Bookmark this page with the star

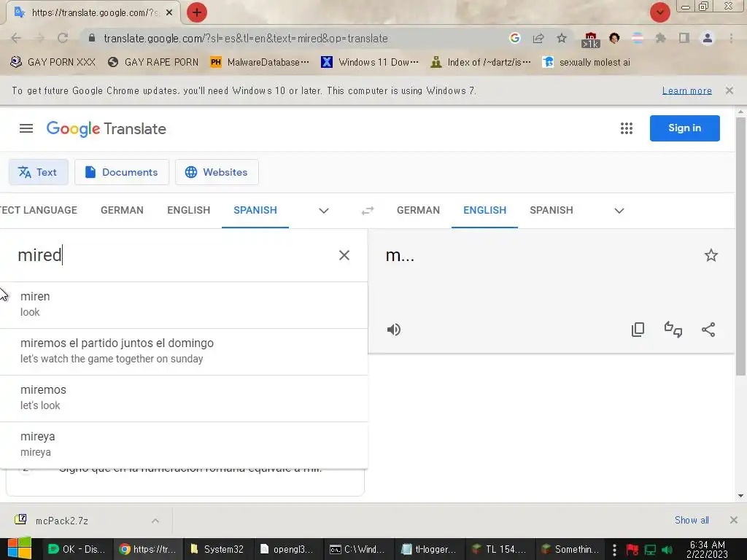(562, 38)
